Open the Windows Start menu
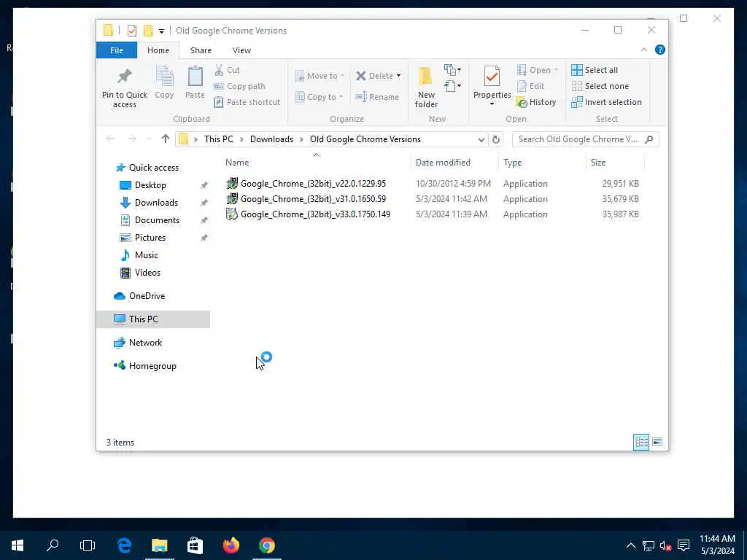The height and width of the screenshot is (560, 747). click(18, 545)
